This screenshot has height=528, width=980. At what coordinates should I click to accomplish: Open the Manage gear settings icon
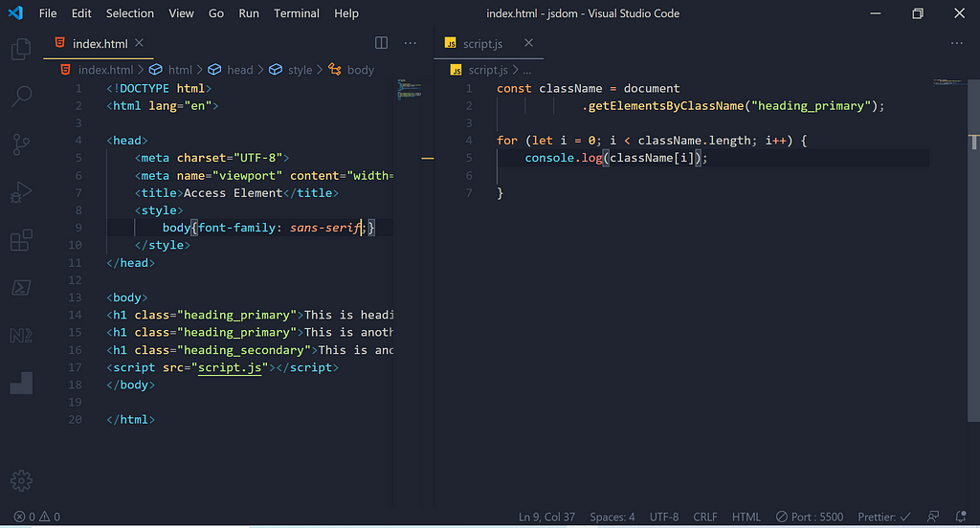(21, 480)
